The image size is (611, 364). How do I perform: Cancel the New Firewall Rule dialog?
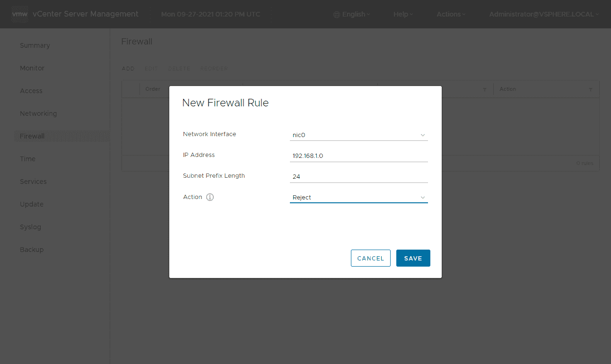point(370,258)
